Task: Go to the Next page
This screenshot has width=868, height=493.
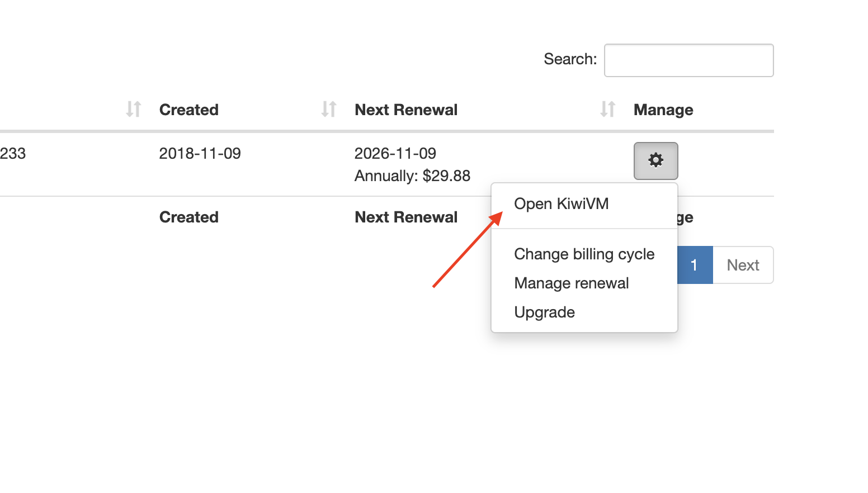Action: pyautogui.click(x=743, y=265)
